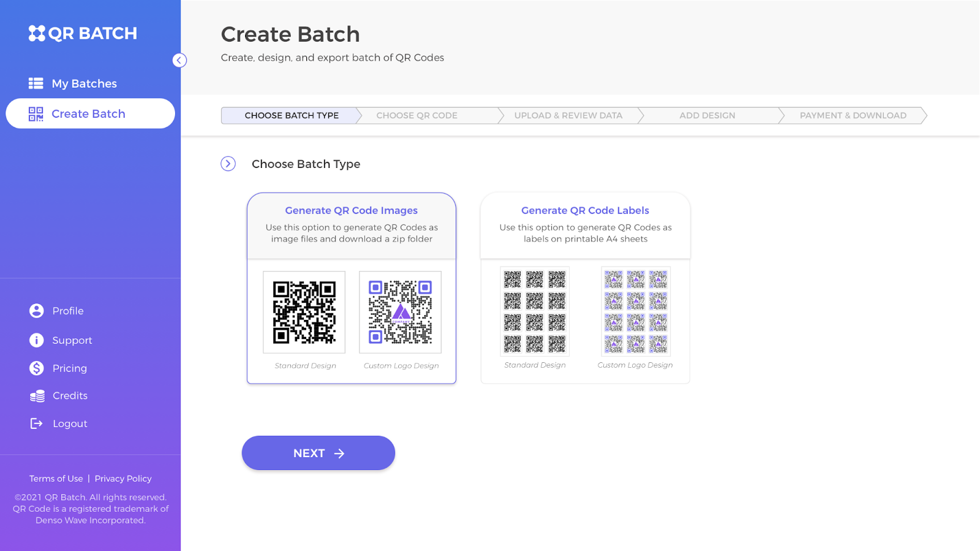Open Profile via the user icon
Screen dimensions: 980x551
(37, 311)
